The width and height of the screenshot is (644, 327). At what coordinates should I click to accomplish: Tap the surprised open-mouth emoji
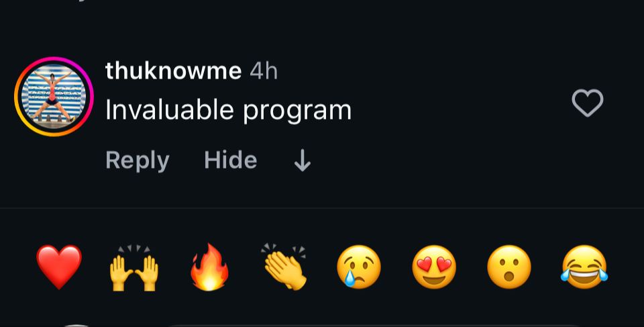point(509,267)
